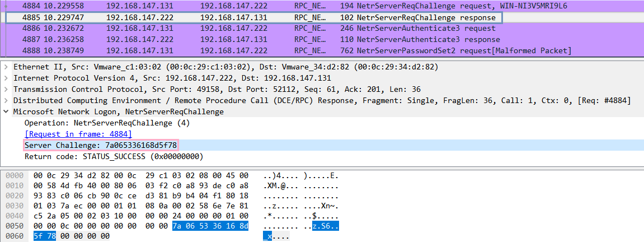Open the 'Request in frame: 4884' link
Screen dimensions: 644x242
tap(78, 134)
